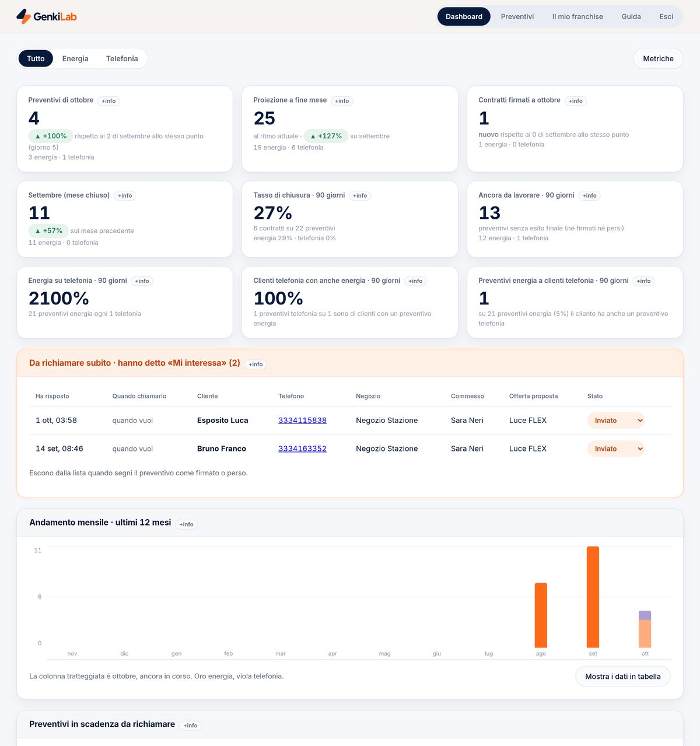Click the '14 set, 08:46' timestamp
The width and height of the screenshot is (700, 746).
point(60,449)
